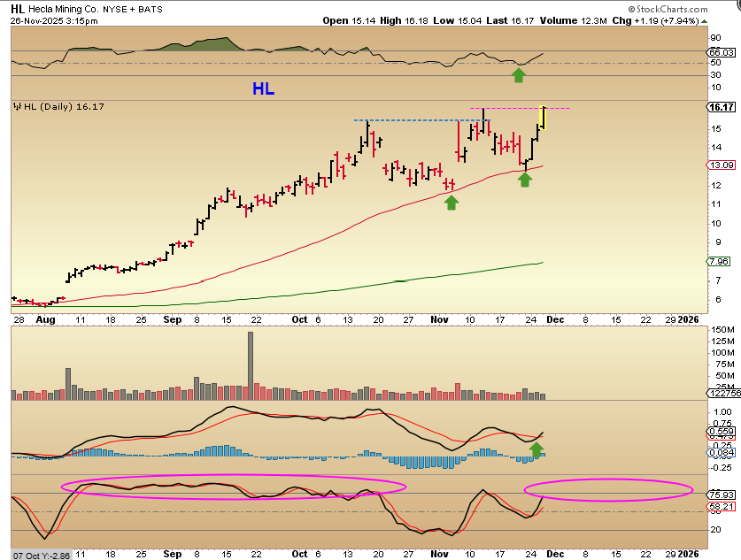Click the RSI current value tag 66.03

pos(722,52)
